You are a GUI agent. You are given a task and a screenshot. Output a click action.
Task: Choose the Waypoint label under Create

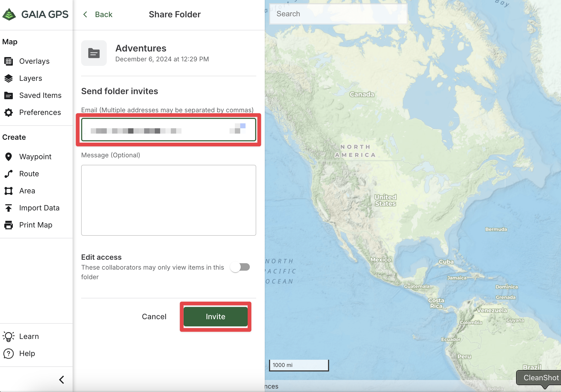[35, 157]
